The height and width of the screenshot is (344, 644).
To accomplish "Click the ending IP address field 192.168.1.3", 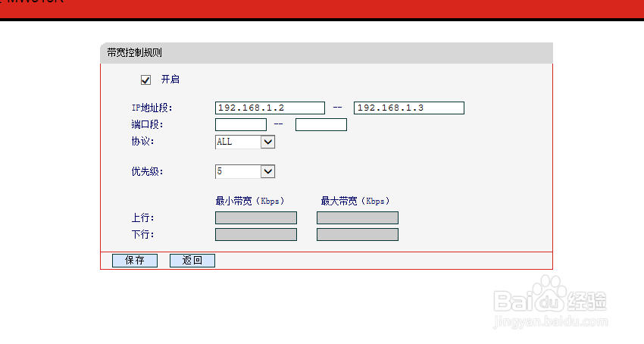I will tap(409, 108).
